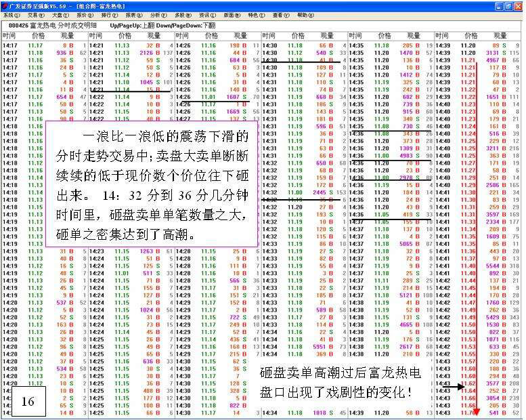Viewport: 526px width, 420px height.
Task: Select the 5121 B volume cell at 14:37
Action: (x=410, y=295)
